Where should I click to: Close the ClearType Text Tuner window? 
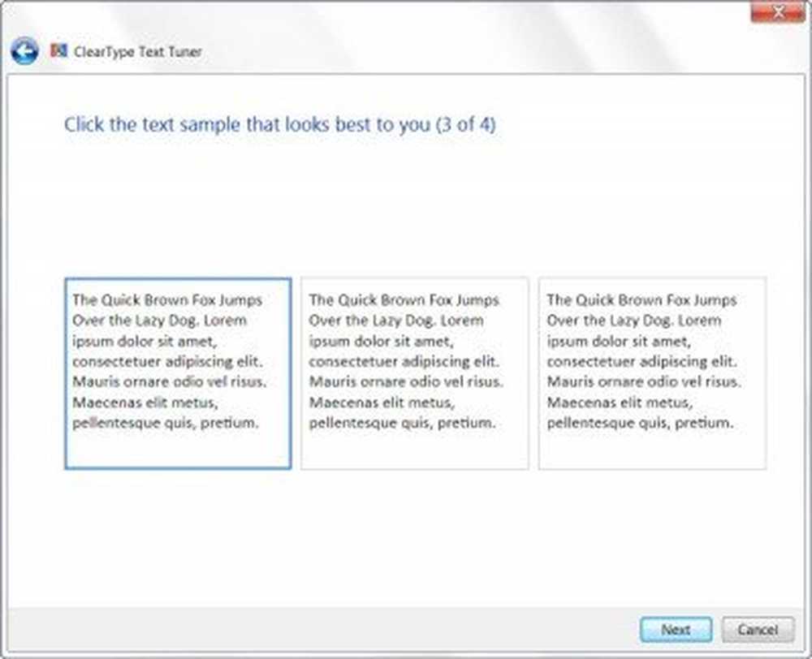pyautogui.click(x=777, y=12)
